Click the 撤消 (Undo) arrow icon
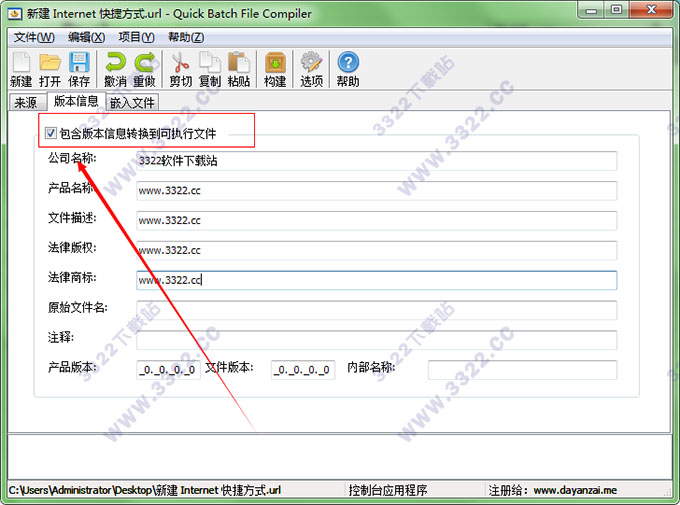680x505 pixels. (x=115, y=62)
